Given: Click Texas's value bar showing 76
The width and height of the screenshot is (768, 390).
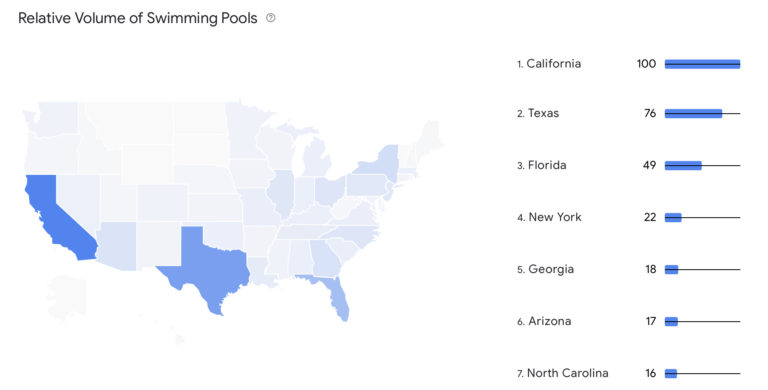Looking at the screenshot, I should 693,114.
